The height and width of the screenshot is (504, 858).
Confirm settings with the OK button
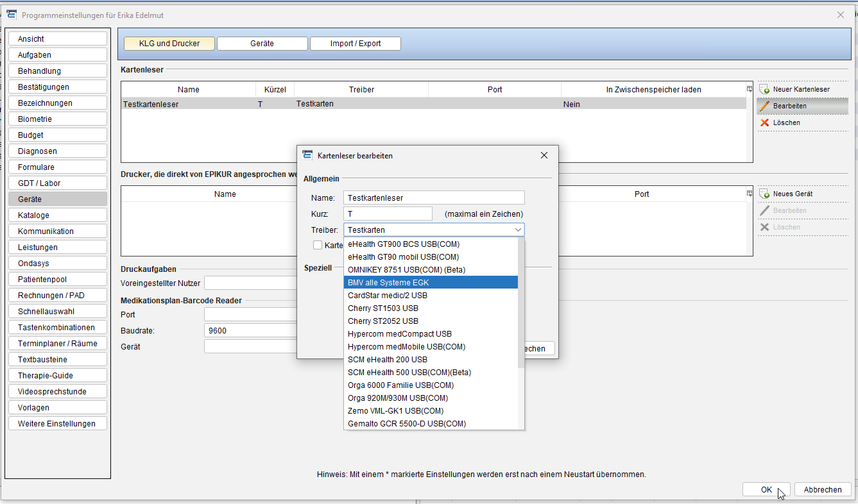tap(766, 489)
